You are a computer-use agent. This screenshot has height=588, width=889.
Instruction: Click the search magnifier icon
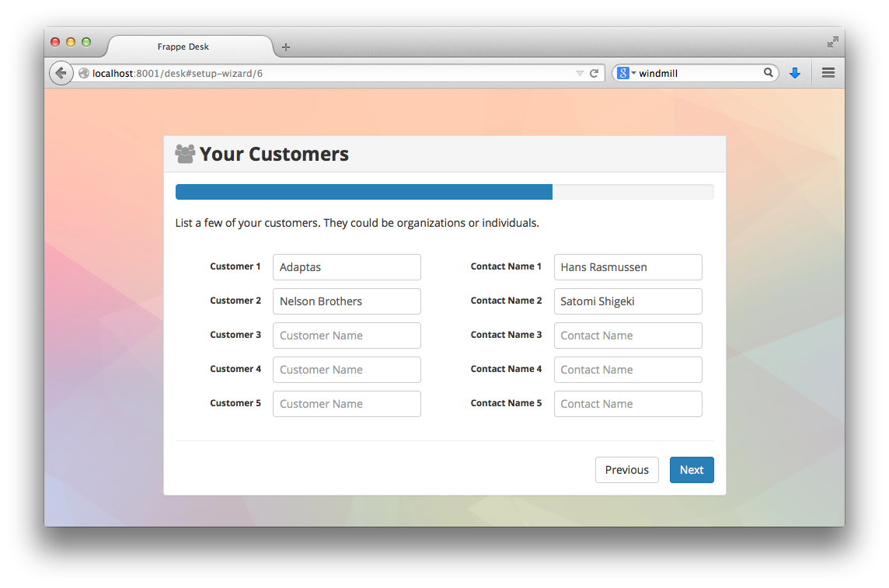click(x=769, y=73)
